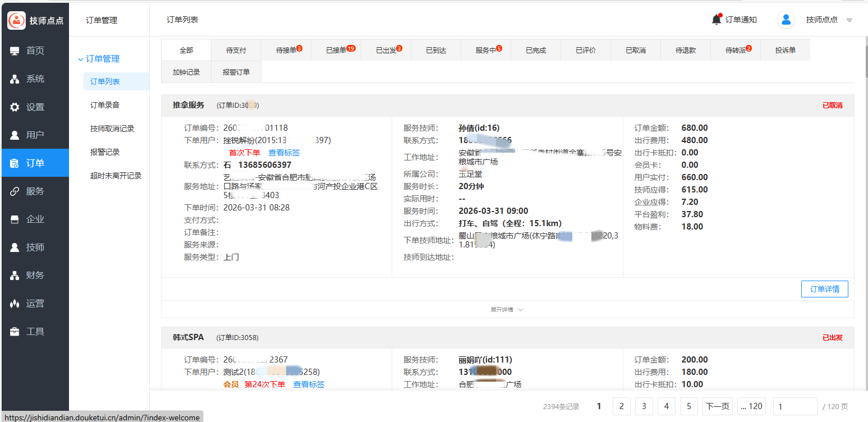Open 订单录音 in the submenu
868x422 pixels.
(x=105, y=105)
